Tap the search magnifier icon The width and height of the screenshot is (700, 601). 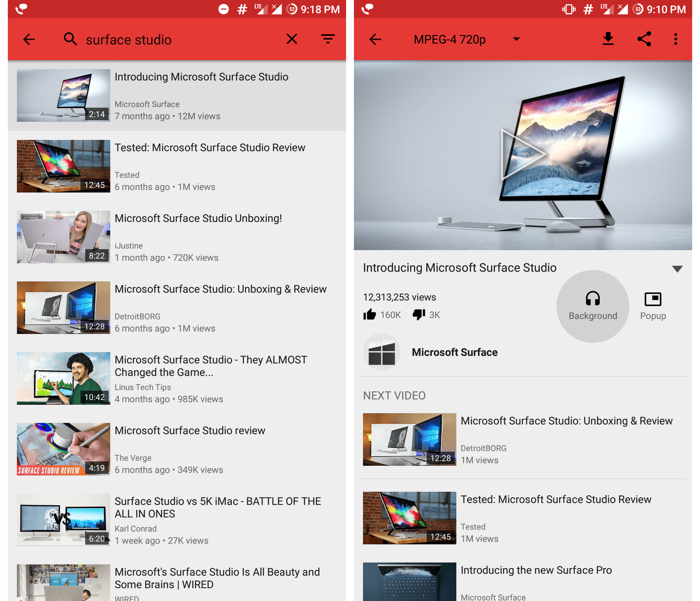70,39
